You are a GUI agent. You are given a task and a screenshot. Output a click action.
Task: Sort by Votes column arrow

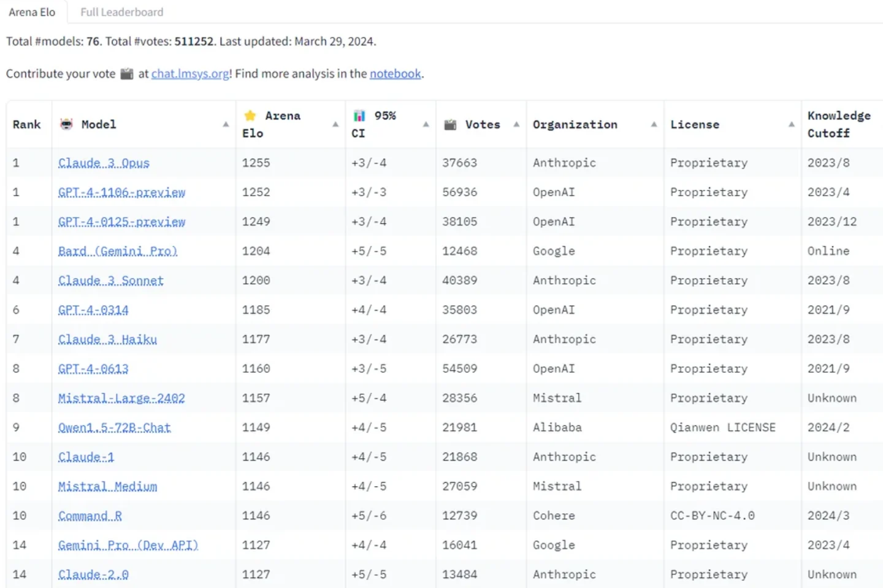click(516, 124)
